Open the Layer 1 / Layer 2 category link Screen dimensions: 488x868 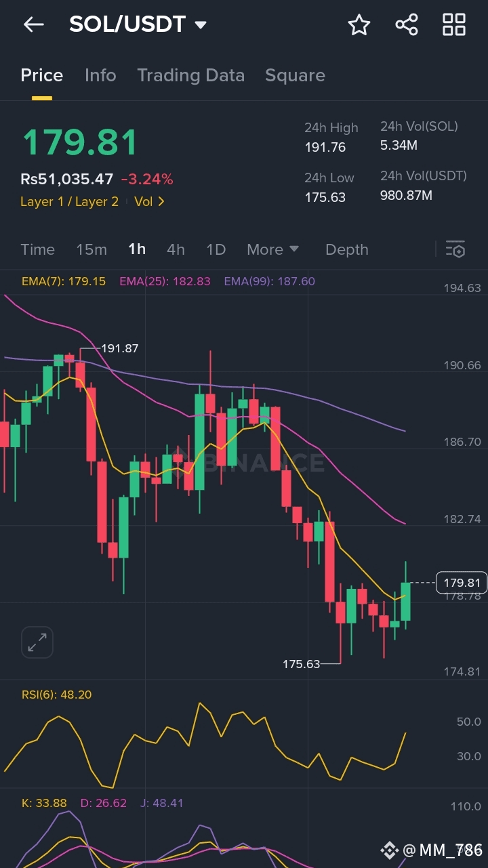[x=69, y=201]
